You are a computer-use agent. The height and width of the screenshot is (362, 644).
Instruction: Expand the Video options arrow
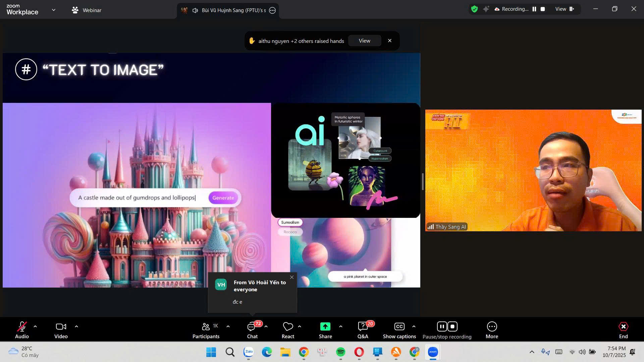(x=76, y=326)
